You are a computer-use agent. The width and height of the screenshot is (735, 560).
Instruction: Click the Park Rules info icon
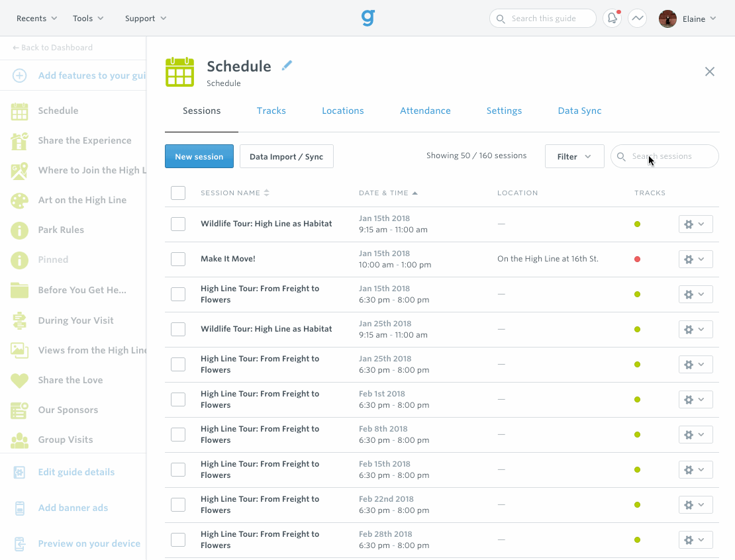tap(20, 230)
